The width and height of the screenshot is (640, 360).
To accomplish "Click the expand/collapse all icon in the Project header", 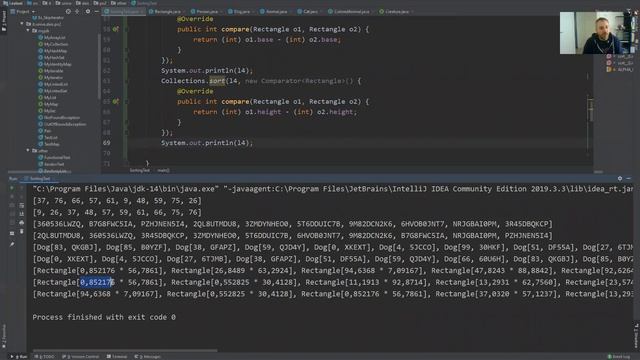I will coord(77,11).
